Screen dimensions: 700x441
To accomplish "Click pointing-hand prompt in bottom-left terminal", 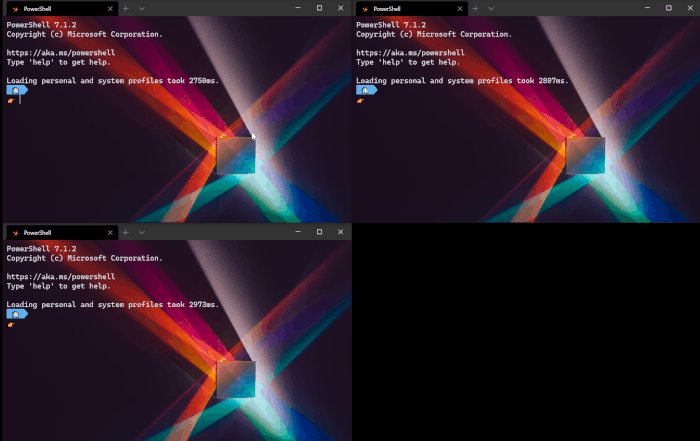I will pyautogui.click(x=11, y=325).
